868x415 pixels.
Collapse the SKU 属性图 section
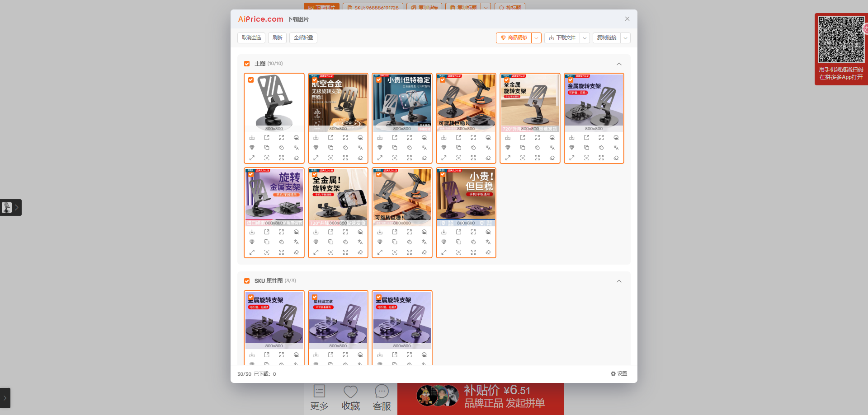click(619, 281)
